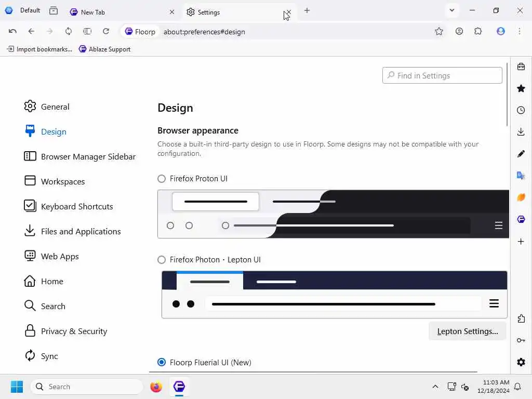Open the Workspaces settings category
This screenshot has height=399, width=532.
click(54, 181)
